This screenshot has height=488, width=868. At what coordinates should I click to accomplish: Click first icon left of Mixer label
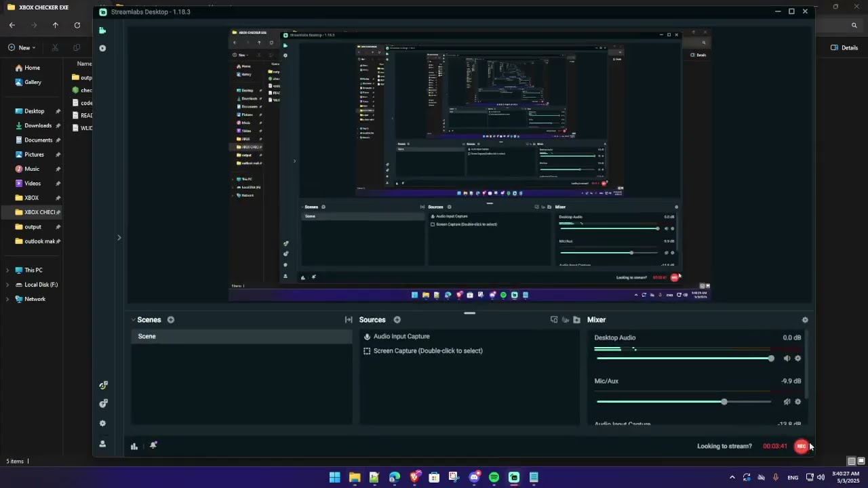[x=554, y=320]
